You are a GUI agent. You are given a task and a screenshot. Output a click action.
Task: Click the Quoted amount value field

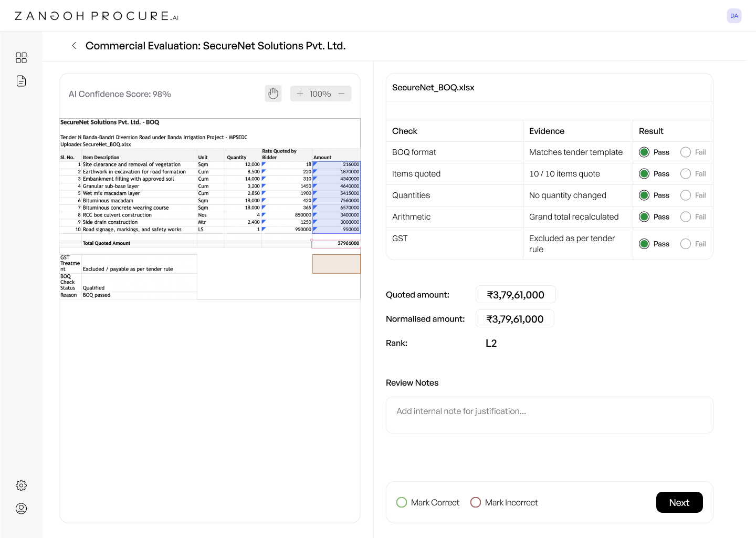coord(516,295)
